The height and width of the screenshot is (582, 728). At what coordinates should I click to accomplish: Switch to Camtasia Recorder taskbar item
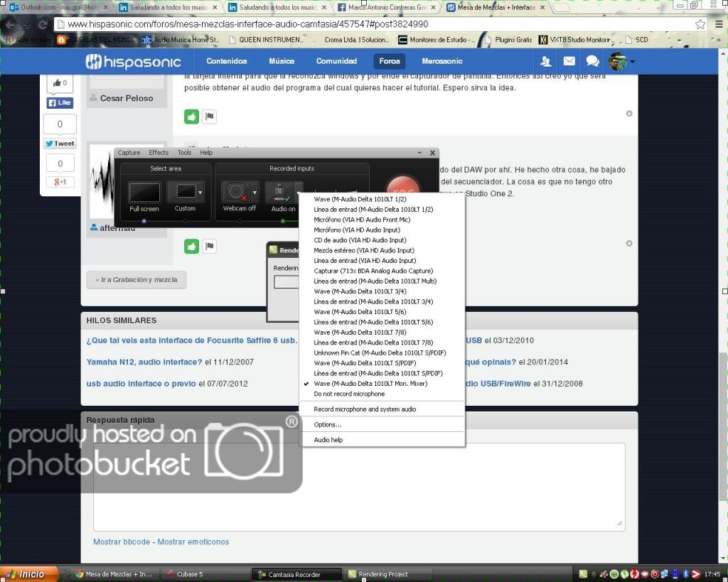click(x=297, y=574)
